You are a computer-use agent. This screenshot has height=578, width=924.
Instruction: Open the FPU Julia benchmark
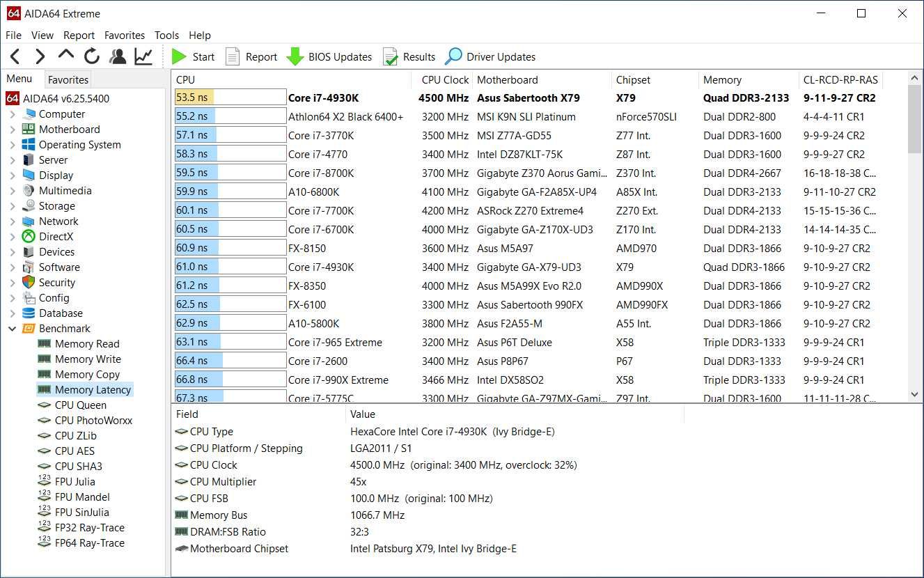[75, 482]
